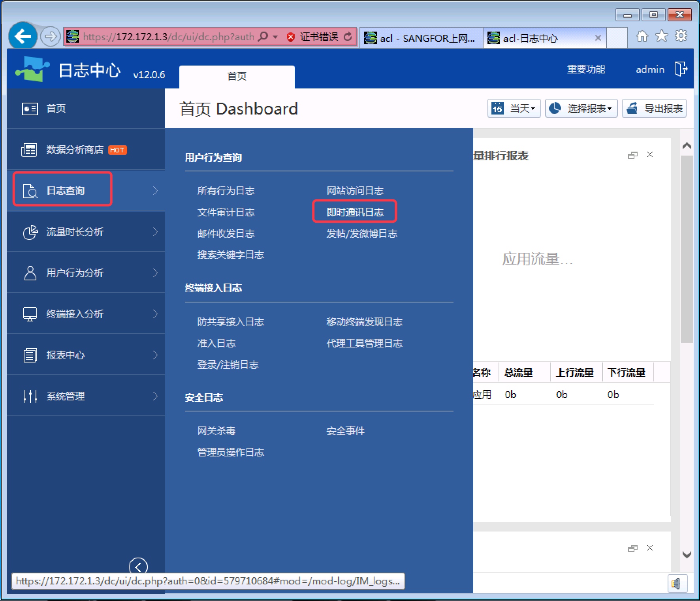Close the lower dashboard panel
Viewport: 700px width, 601px height.
[x=650, y=548]
